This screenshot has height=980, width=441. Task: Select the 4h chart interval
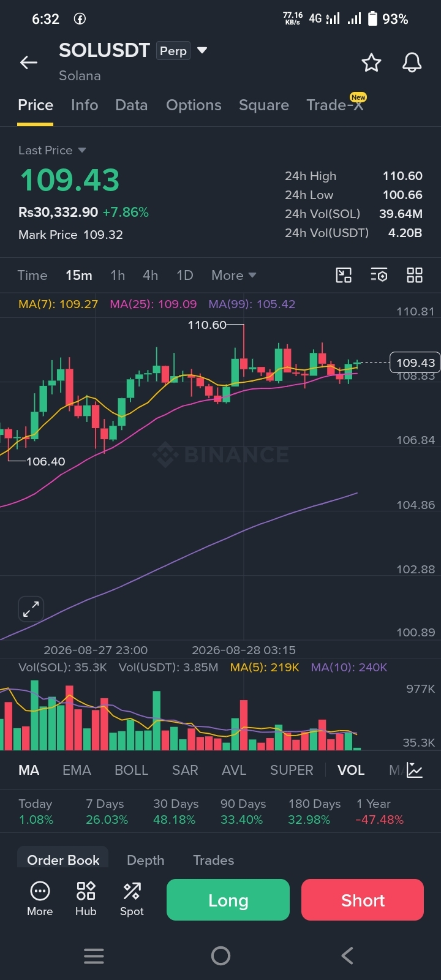click(151, 276)
